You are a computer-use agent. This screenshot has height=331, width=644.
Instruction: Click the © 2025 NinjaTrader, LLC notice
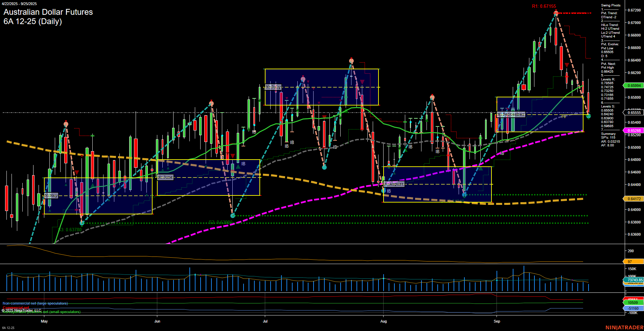[22, 310]
